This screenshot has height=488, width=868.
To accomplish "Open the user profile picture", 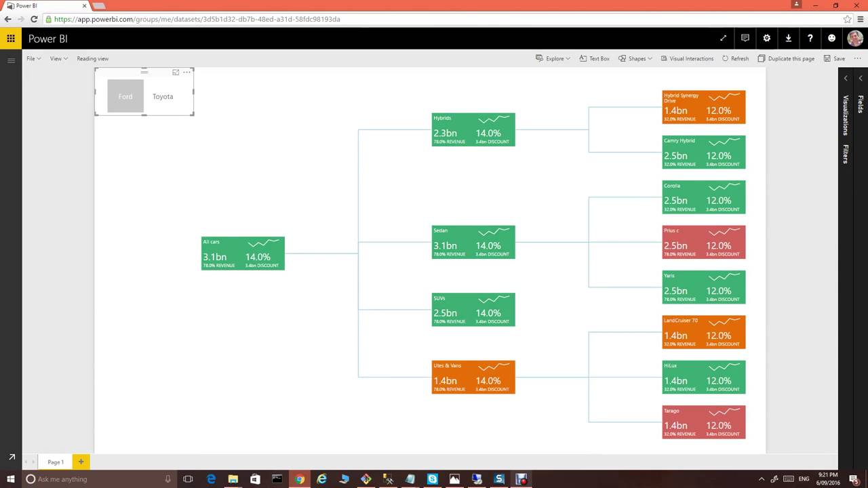I will 854,39.
